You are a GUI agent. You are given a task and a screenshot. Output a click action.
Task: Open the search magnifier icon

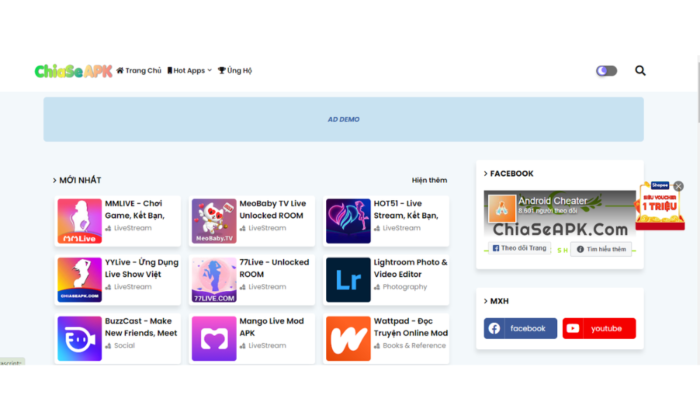(x=640, y=71)
